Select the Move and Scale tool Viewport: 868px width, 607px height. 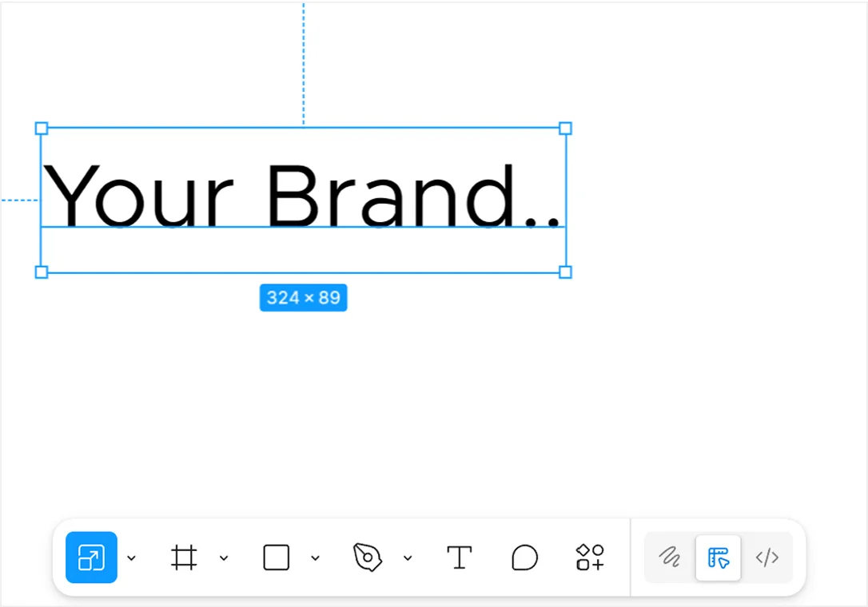pos(90,557)
